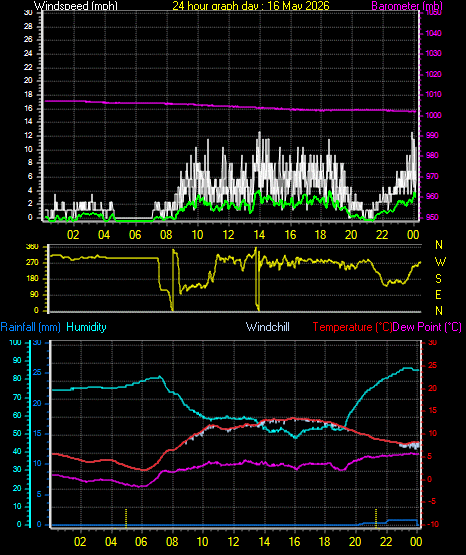This screenshot has height=555, width=466.
Task: Click the 1040 barometer scale value
Action: point(433,33)
